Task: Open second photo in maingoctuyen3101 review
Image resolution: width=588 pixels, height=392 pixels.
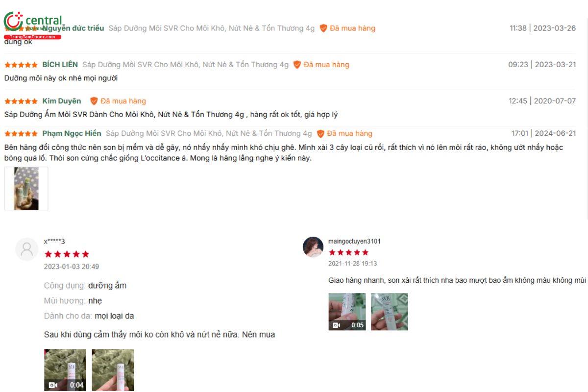Action: coord(390,312)
